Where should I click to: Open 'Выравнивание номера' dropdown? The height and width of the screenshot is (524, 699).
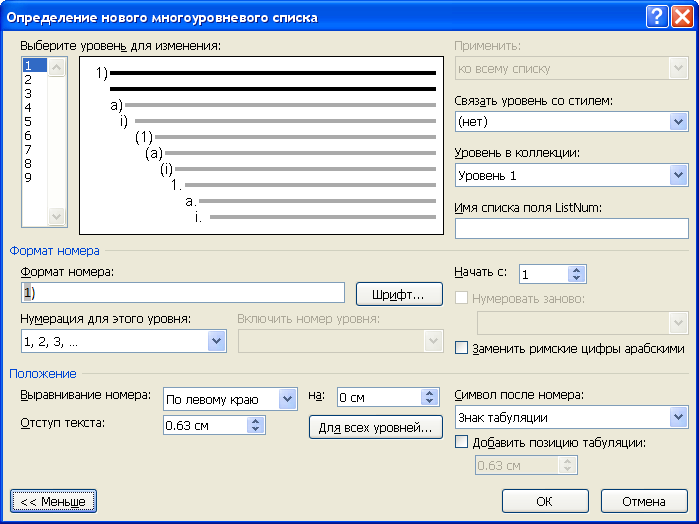(288, 399)
